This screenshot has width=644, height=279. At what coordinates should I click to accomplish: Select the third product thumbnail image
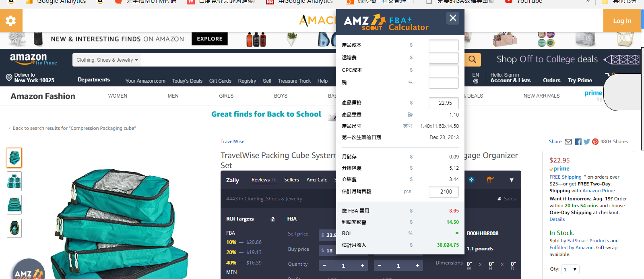point(14,204)
